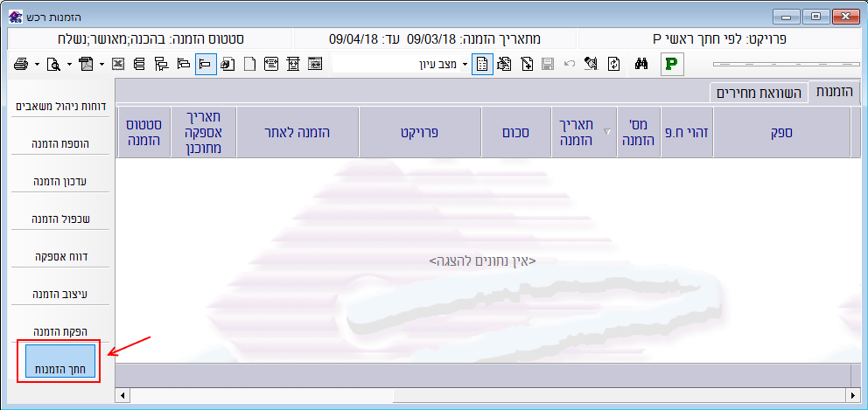Click the print preview magnifier icon
Image resolution: width=868 pixels, height=410 pixels.
53,64
